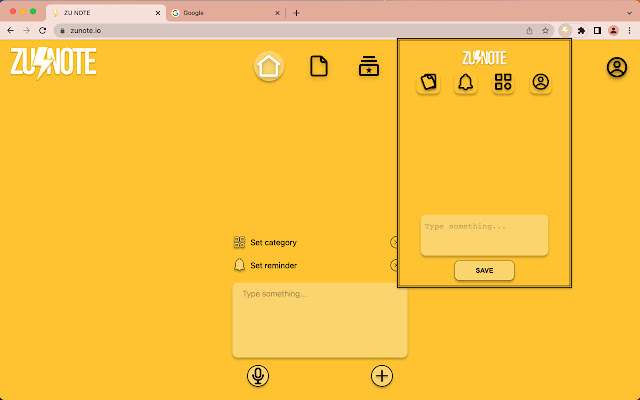Image resolution: width=640 pixels, height=400 pixels.
Task: Open a new browser tab
Action: 296,13
